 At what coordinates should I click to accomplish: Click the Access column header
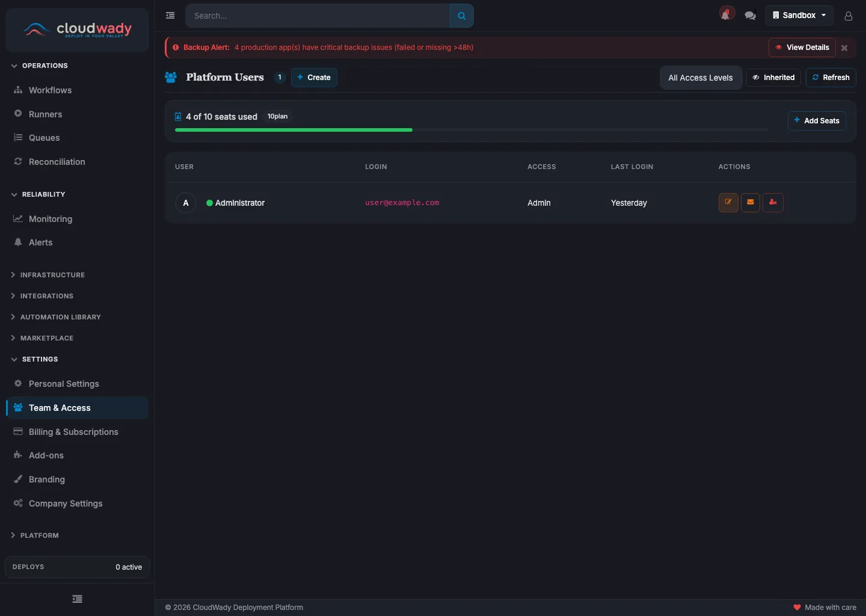[542, 167]
